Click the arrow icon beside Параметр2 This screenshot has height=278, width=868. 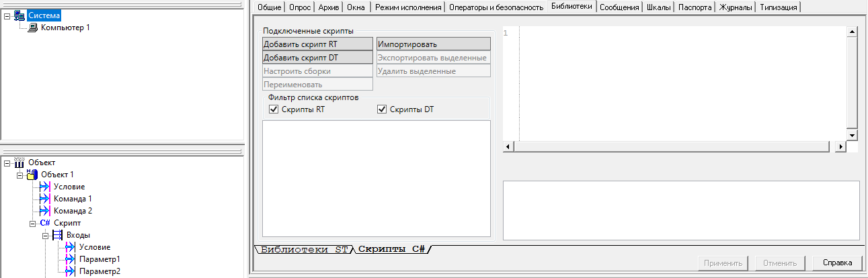tap(71, 271)
